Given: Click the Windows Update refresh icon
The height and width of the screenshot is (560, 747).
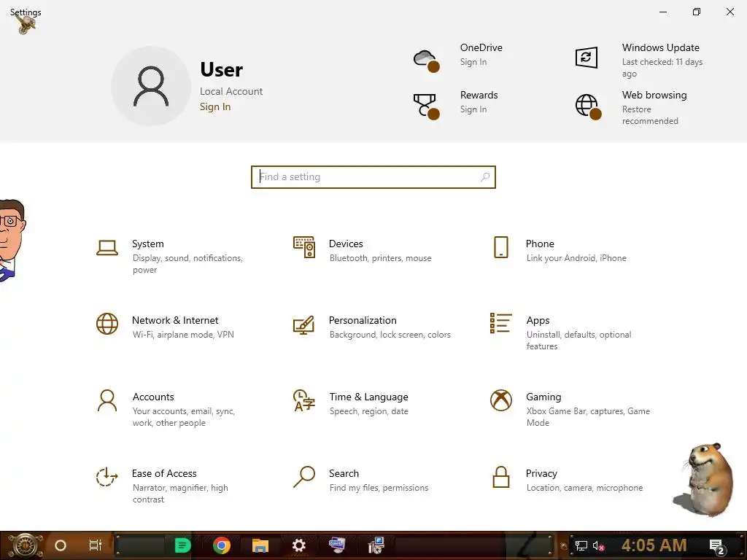Looking at the screenshot, I should point(587,58).
